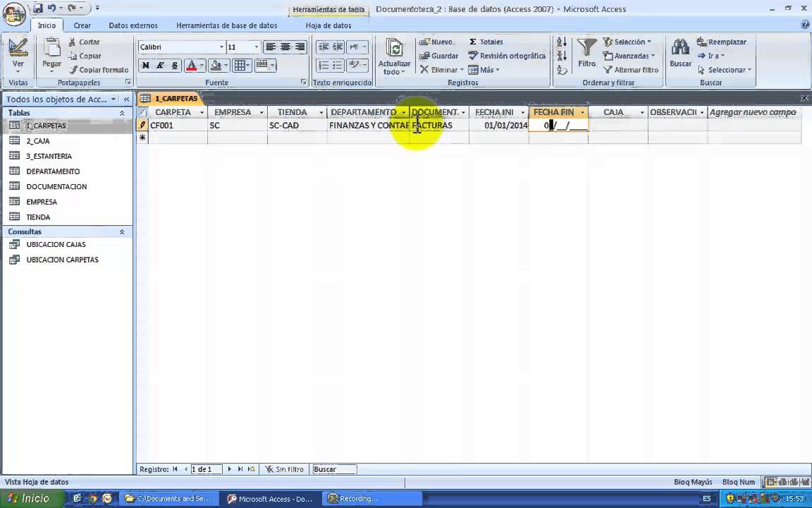The image size is (812, 508).
Task: Sort descending with Z-A icon
Action: pyautogui.click(x=562, y=56)
